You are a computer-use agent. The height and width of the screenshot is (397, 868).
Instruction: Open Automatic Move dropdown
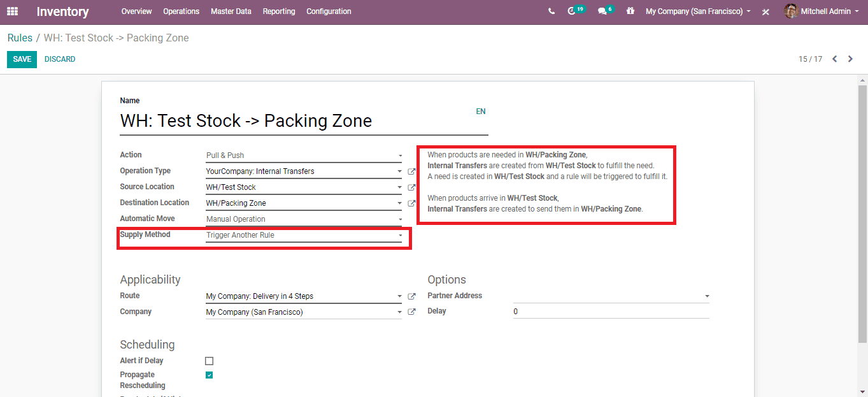304,219
